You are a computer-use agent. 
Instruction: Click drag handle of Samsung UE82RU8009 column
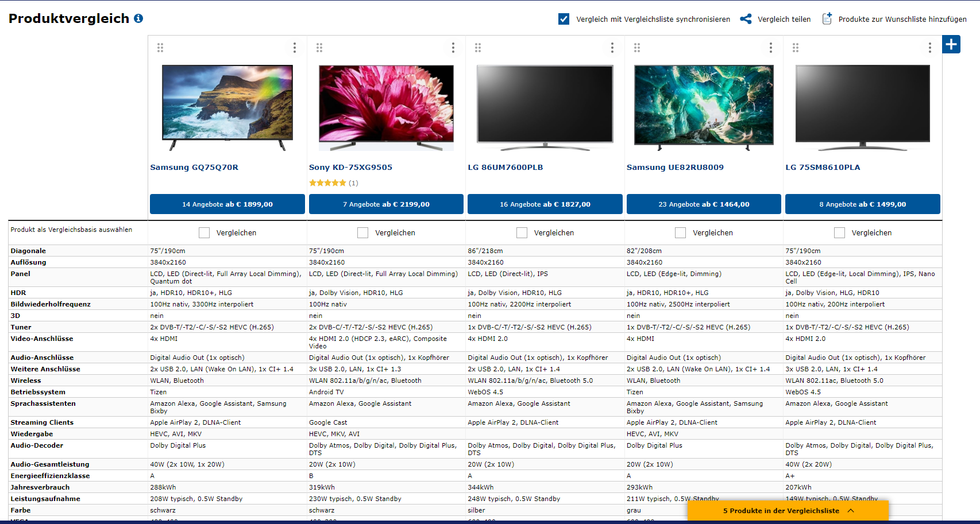pos(637,48)
